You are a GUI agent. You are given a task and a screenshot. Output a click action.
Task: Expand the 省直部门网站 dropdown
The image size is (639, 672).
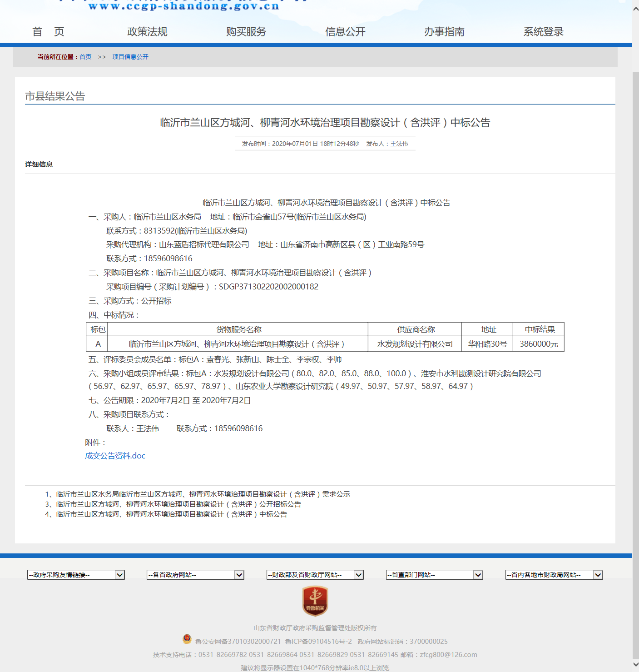pyautogui.click(x=434, y=575)
